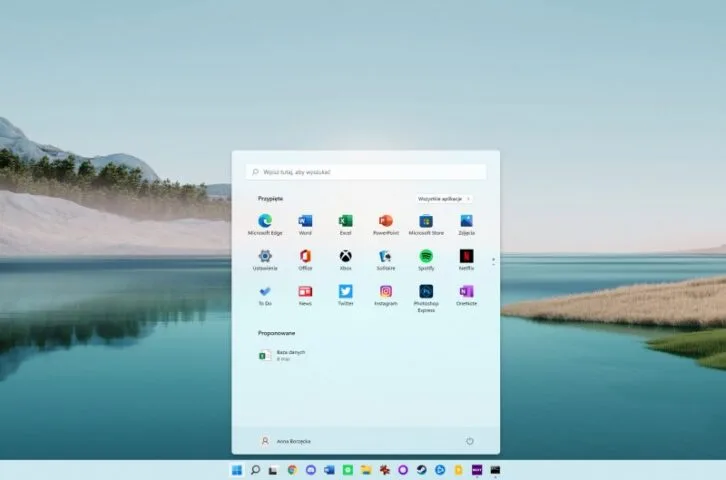
Task: Open the Zdjęcia photos app
Action: pos(466,224)
